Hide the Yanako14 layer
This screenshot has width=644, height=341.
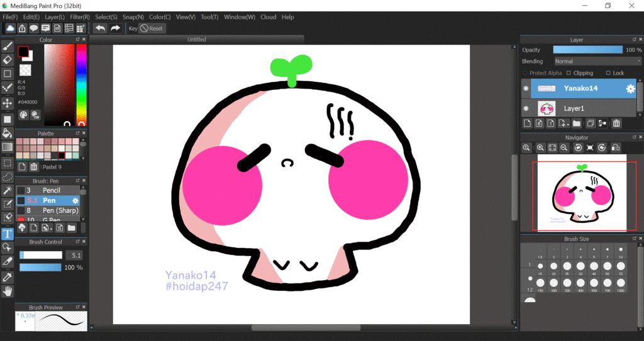click(526, 88)
